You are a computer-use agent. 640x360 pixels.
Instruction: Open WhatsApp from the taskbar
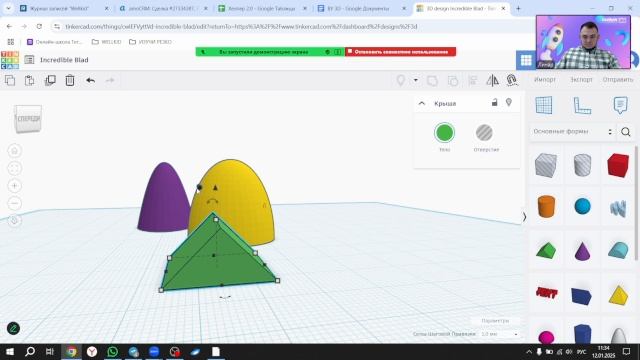(113, 351)
